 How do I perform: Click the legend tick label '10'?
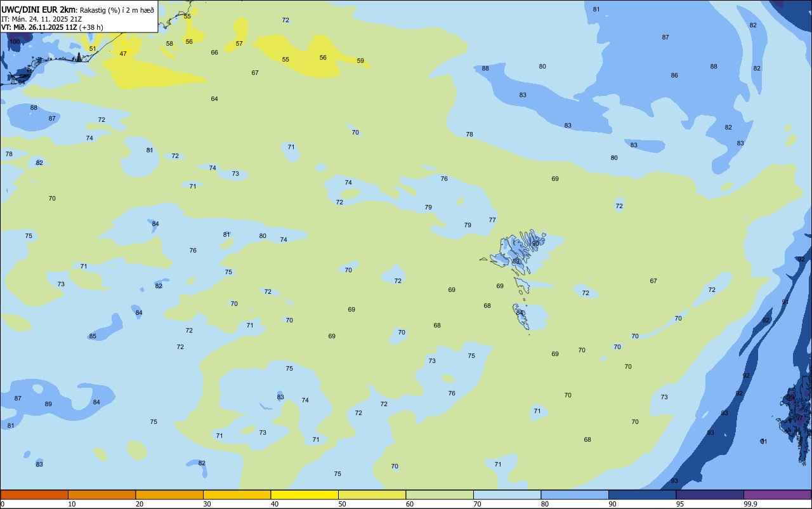[72, 504]
